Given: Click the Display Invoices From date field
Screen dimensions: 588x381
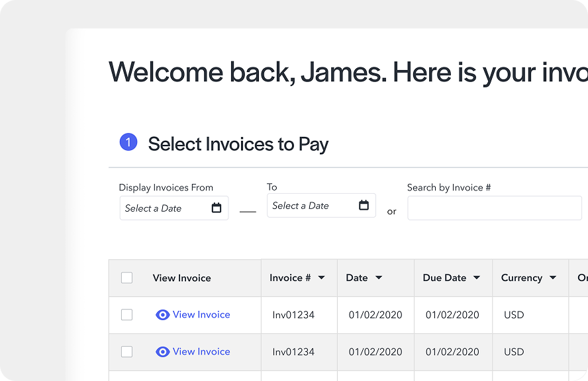Looking at the screenshot, I should (x=174, y=208).
